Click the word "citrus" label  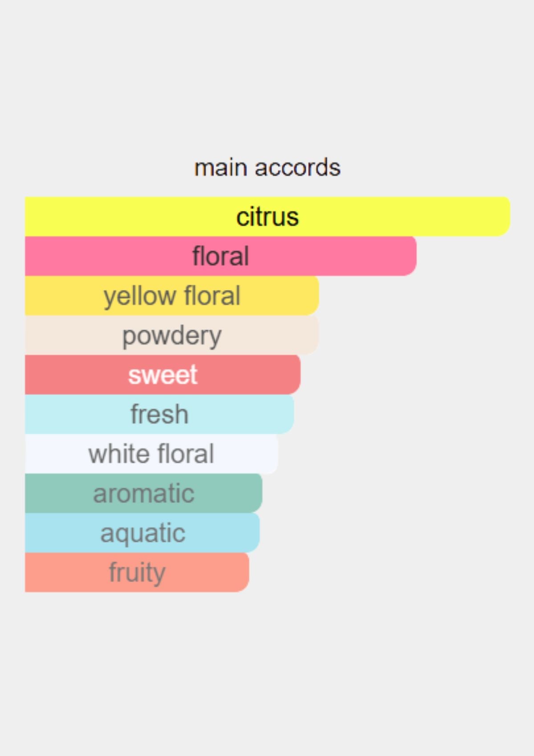[x=267, y=217]
